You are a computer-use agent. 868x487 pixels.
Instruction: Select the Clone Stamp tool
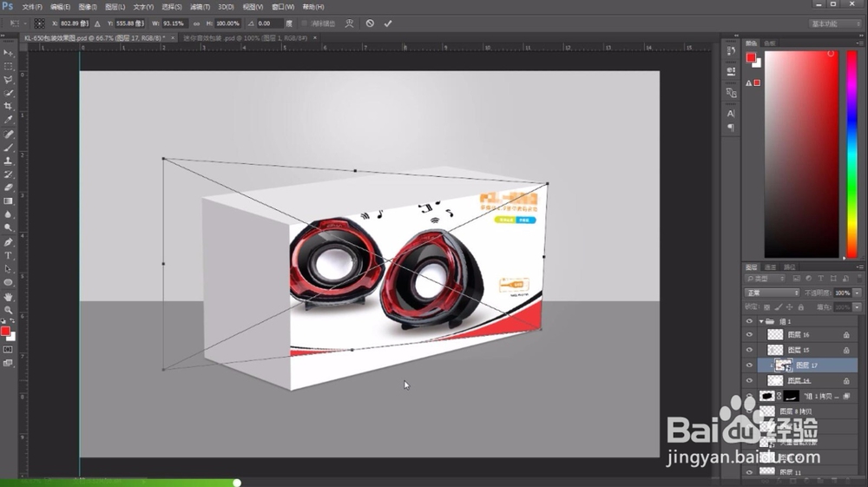[8, 161]
